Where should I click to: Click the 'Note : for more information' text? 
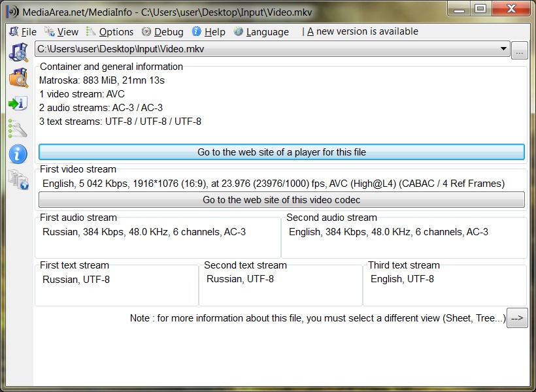point(318,318)
